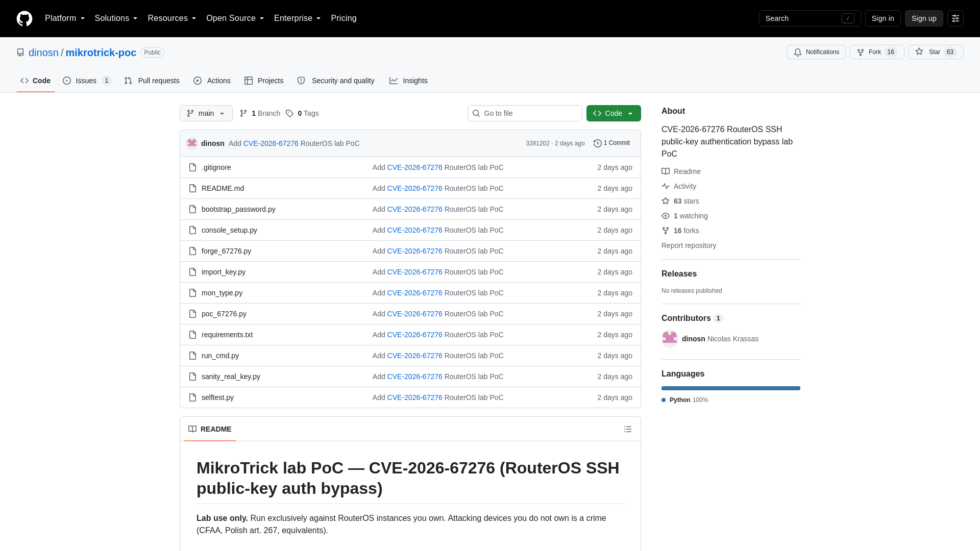Image resolution: width=980 pixels, height=551 pixels.
Task: Open the green Code dropdown button
Action: tap(614, 113)
